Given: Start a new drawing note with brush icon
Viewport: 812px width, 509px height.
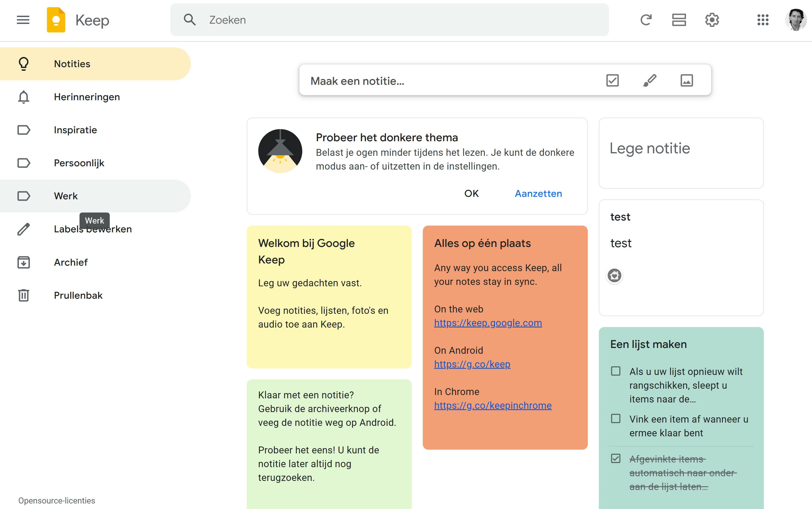Looking at the screenshot, I should point(649,80).
